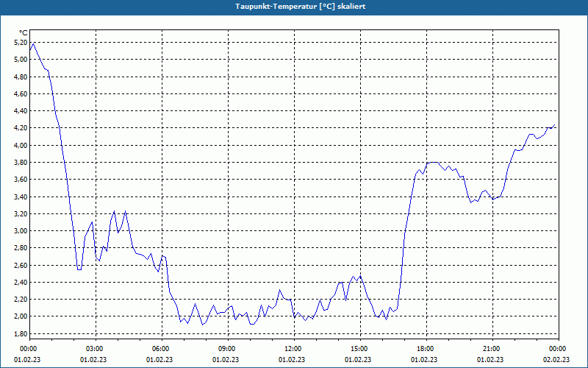588x368 pixels.
Task: Click the 01.02.23 date under 12:00
Action: coord(292,360)
